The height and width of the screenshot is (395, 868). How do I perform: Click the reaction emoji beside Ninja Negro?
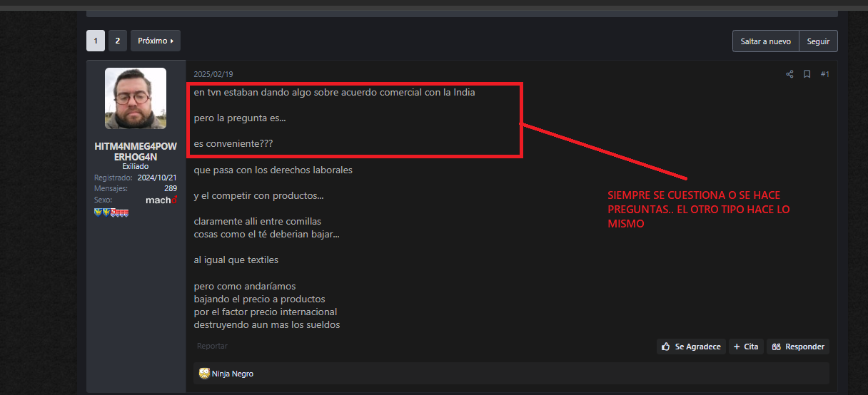[204, 374]
